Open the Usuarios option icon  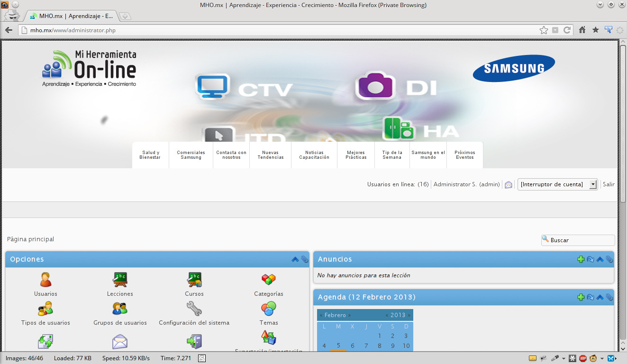tap(45, 280)
